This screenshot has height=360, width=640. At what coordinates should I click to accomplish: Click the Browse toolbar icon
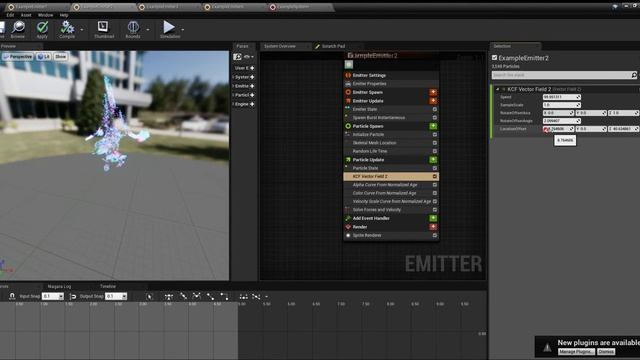tap(18, 28)
